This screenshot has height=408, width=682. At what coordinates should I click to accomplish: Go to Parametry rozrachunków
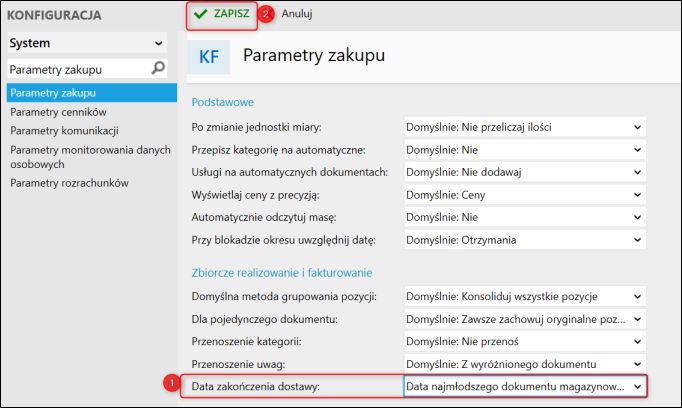pyautogui.click(x=70, y=183)
